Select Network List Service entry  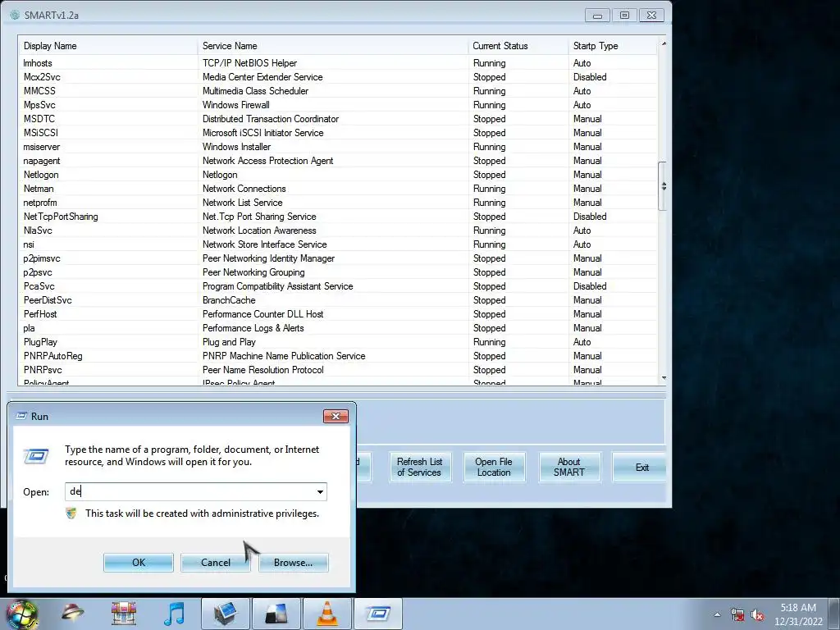click(x=242, y=203)
